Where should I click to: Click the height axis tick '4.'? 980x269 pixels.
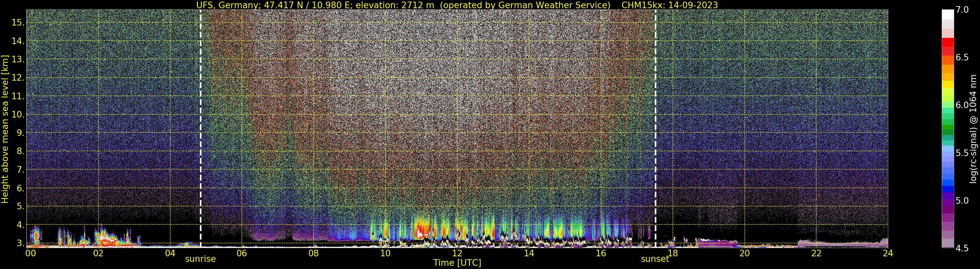pos(21,225)
